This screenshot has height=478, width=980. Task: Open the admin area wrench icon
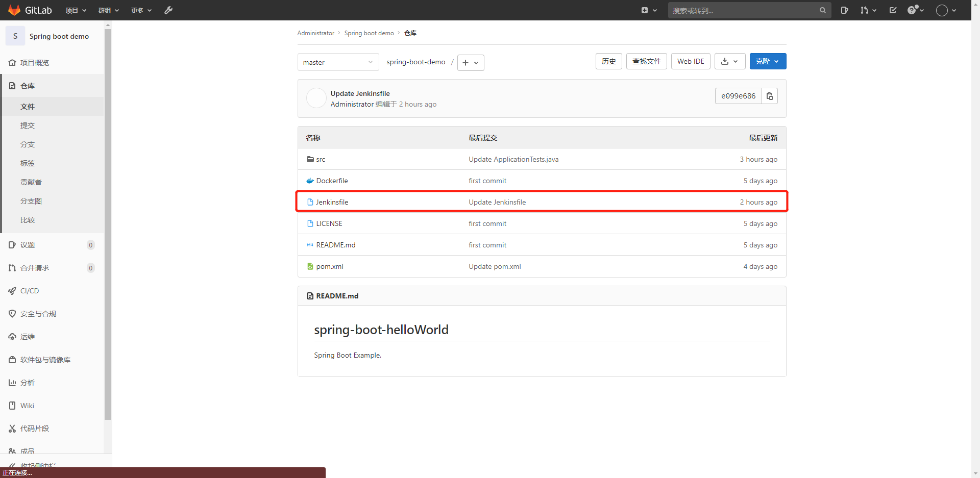168,10
